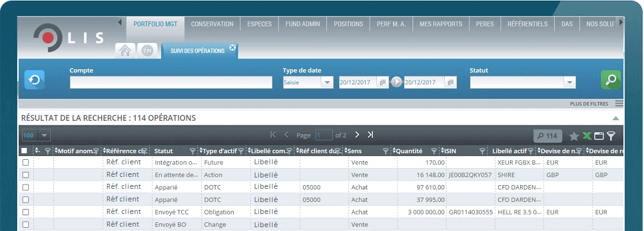Sort by the Quantité column header
The image size is (644, 231).
[409, 151]
